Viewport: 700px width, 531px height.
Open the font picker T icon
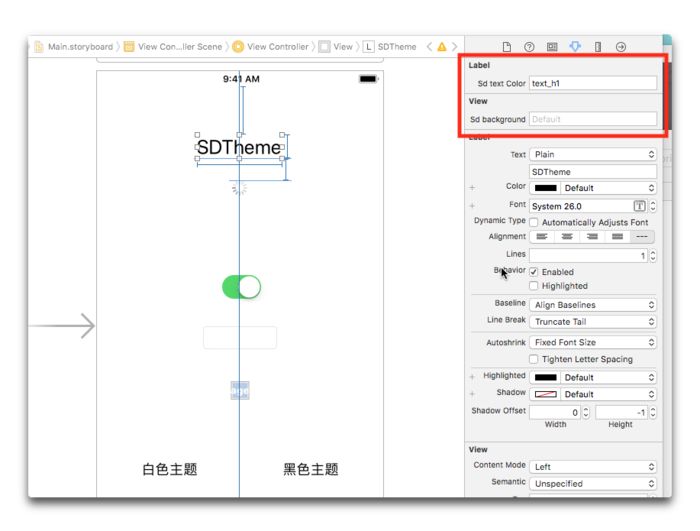639,206
